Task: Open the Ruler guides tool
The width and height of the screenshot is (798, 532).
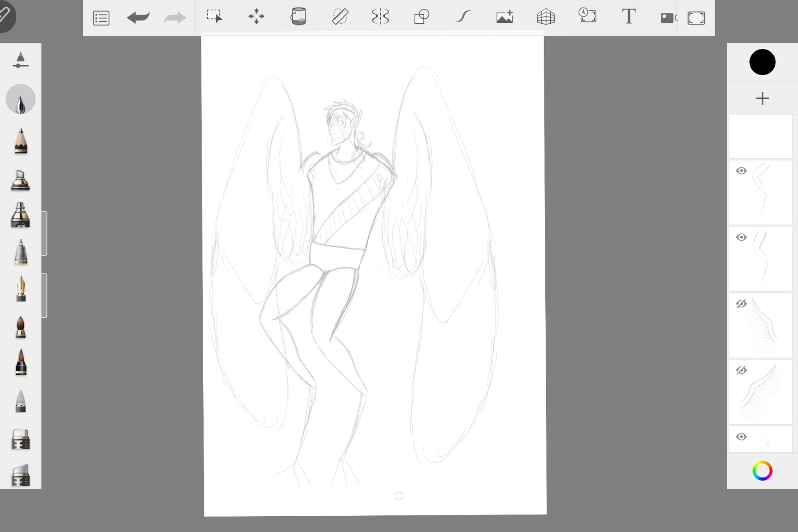Action: pos(340,17)
